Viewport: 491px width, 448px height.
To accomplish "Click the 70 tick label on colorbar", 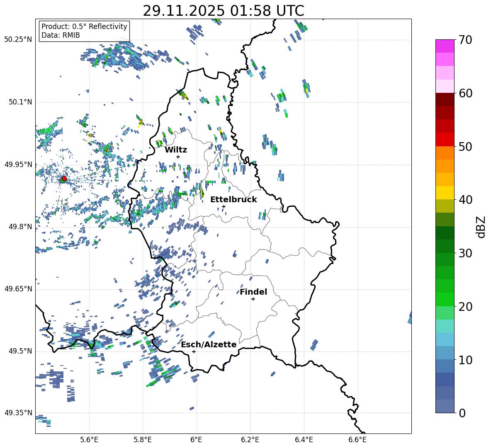I will click(x=466, y=40).
